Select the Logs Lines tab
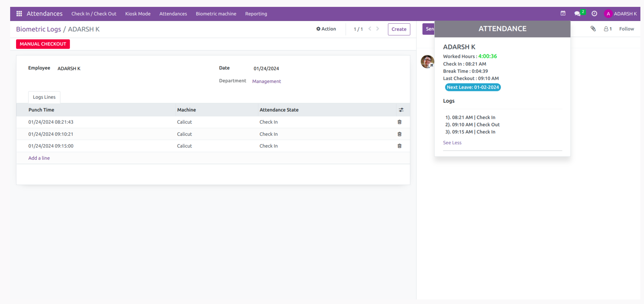 (x=44, y=97)
